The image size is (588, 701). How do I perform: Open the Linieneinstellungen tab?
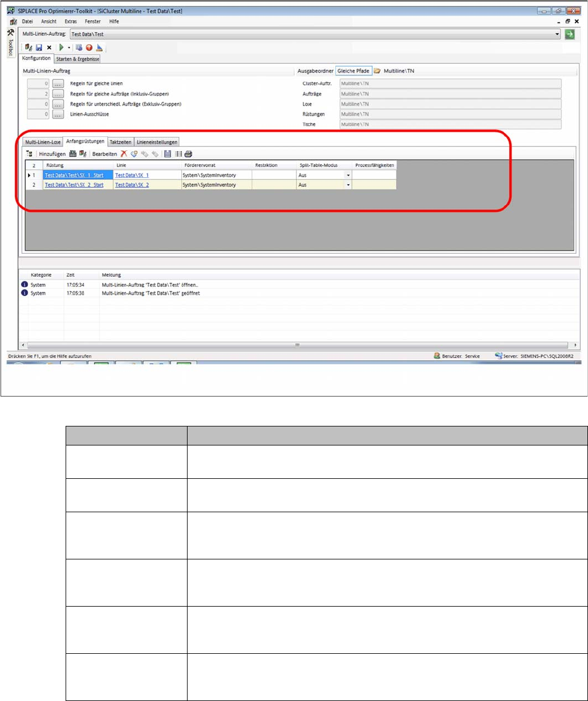[x=157, y=142]
